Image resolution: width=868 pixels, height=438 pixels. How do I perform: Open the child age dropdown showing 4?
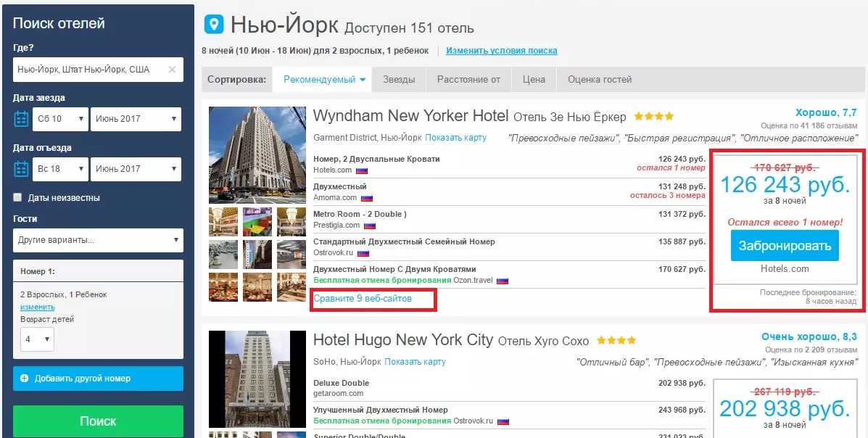pos(37,339)
